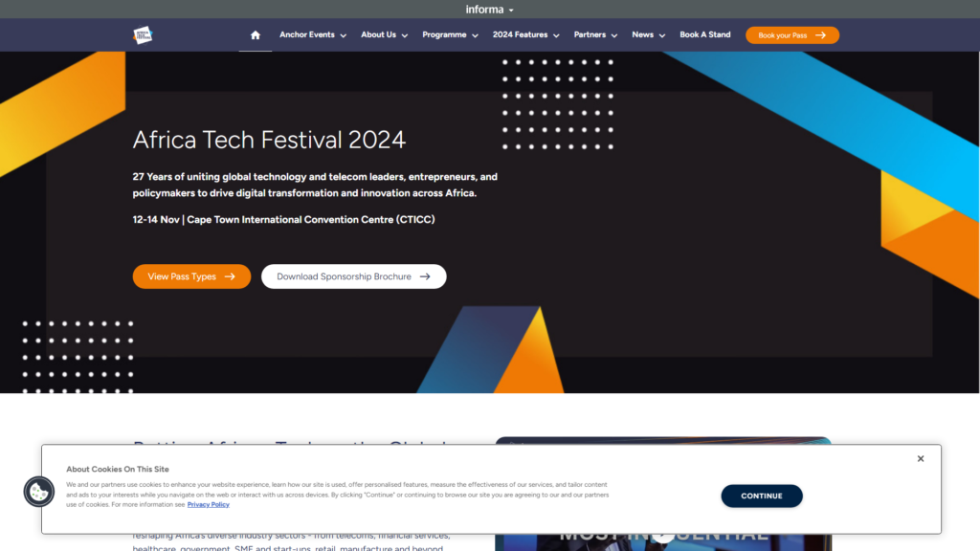The width and height of the screenshot is (980, 551).
Task: Click the Book your Pass button
Action: pos(791,35)
